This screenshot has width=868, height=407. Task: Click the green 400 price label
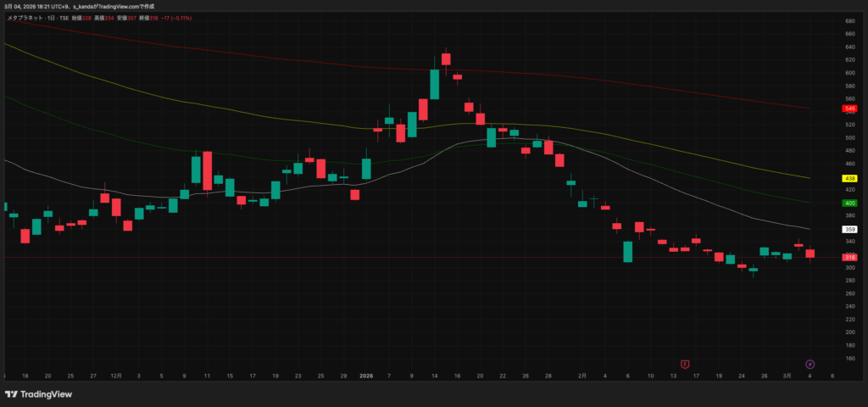pos(849,203)
